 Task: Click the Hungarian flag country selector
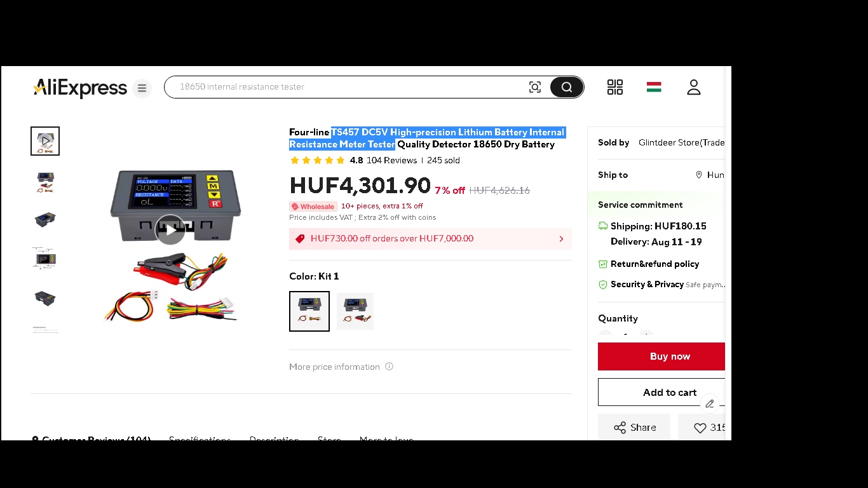[x=654, y=87]
